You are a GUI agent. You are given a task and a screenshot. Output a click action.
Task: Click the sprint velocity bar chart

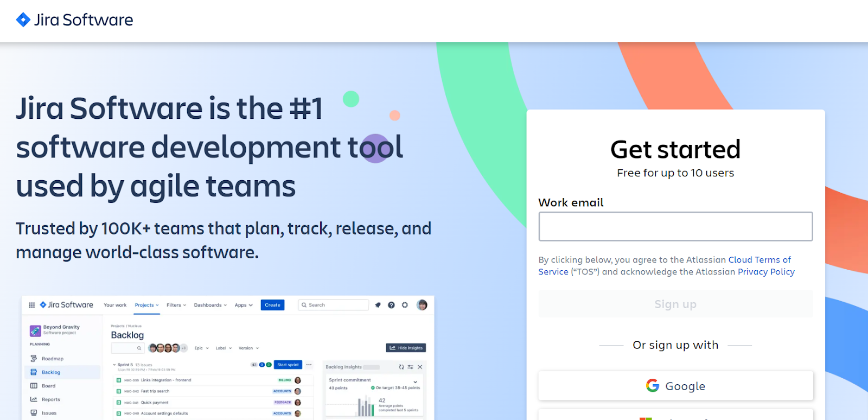pos(366,406)
